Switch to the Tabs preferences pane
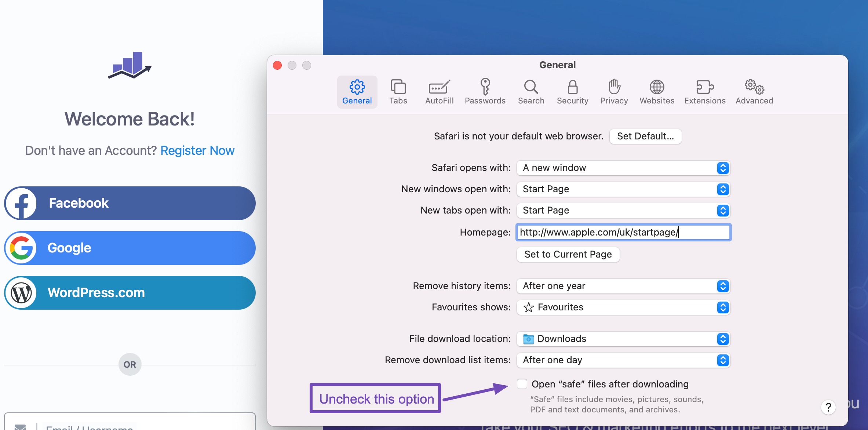Screen dimensions: 868x430 [398, 92]
